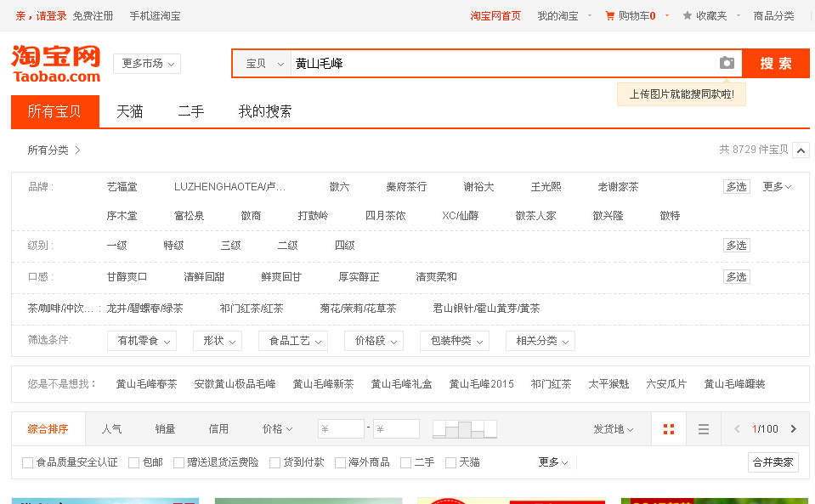Open the 价格 sort menu

278,428
